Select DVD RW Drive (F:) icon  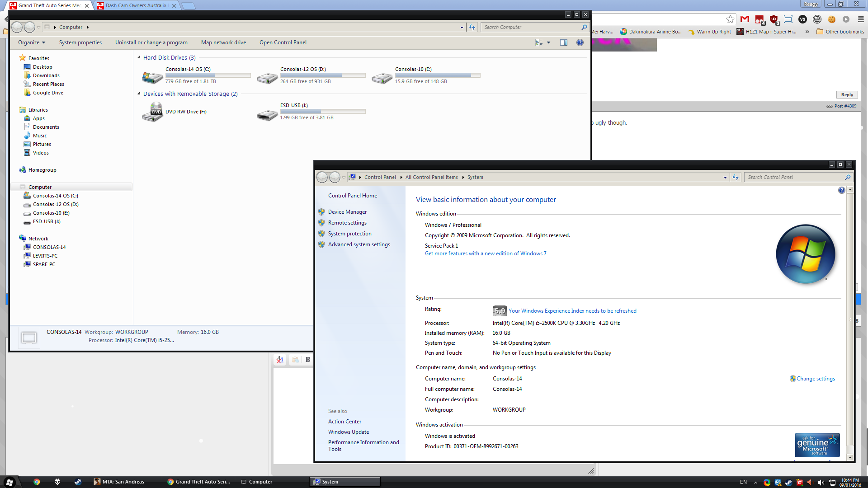[152, 112]
